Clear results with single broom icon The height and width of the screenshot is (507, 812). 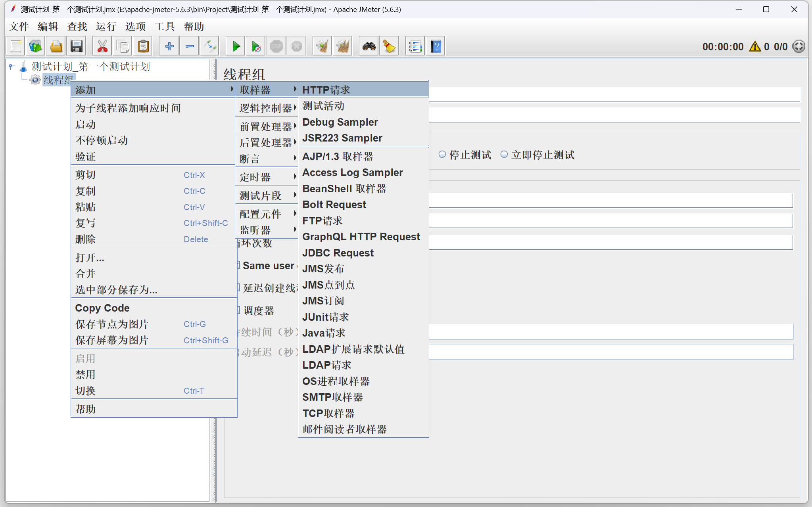[x=322, y=46]
